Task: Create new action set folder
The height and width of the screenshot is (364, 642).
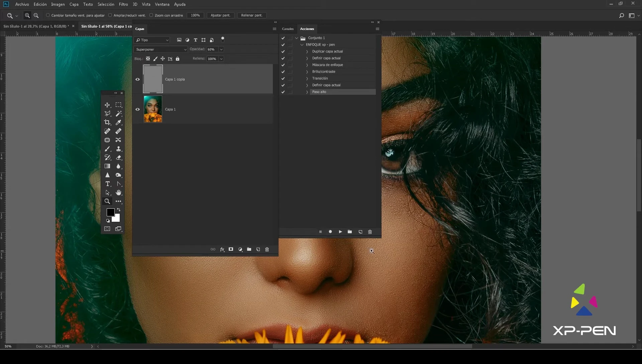Action: (x=350, y=232)
